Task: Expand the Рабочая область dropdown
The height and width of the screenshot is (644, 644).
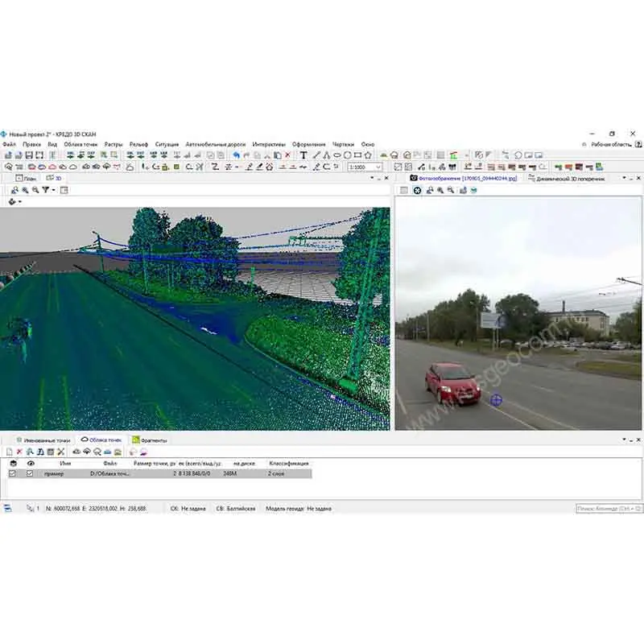Action: (638, 144)
